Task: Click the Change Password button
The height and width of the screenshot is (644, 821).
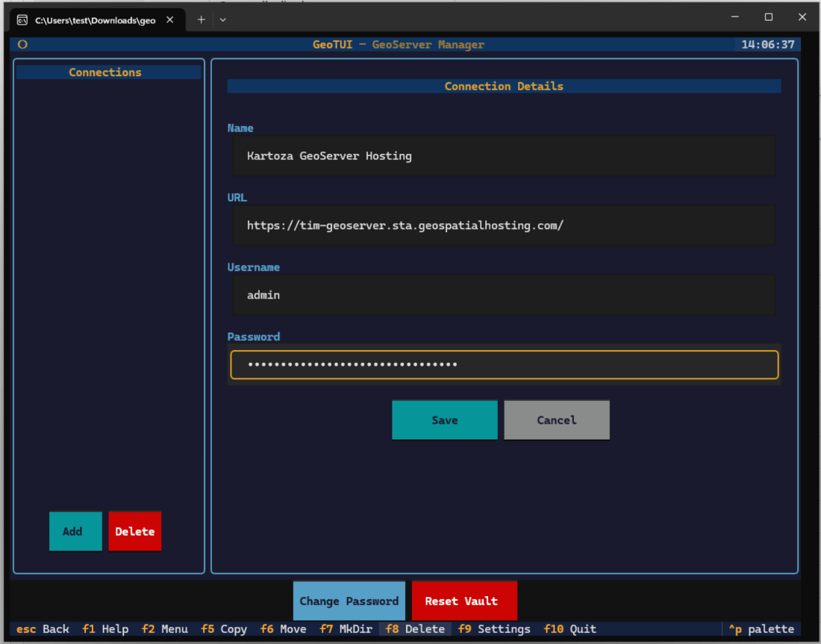Action: (x=349, y=601)
